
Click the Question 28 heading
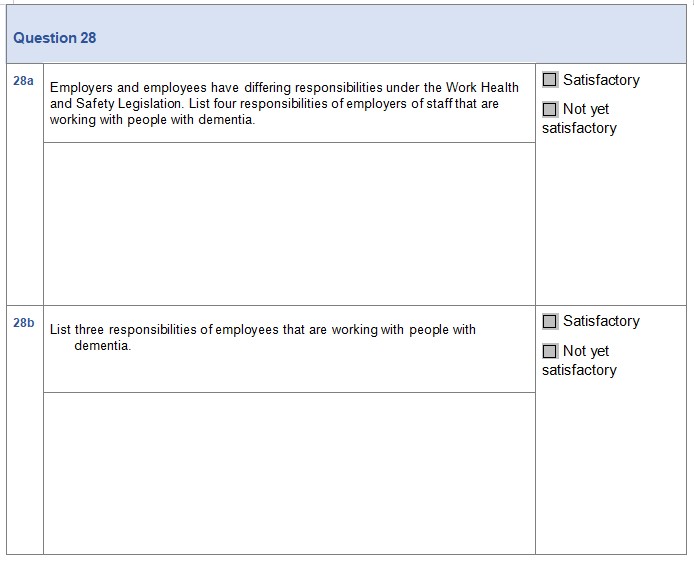tap(55, 38)
